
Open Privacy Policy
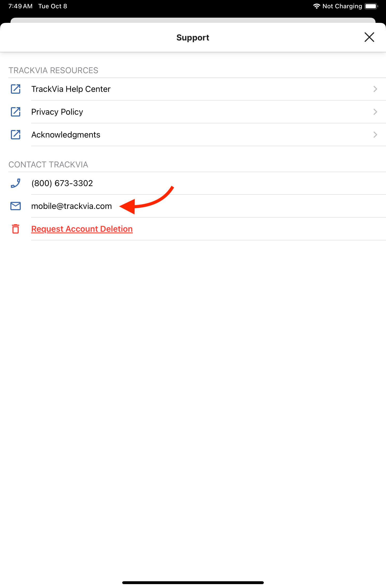[193, 112]
